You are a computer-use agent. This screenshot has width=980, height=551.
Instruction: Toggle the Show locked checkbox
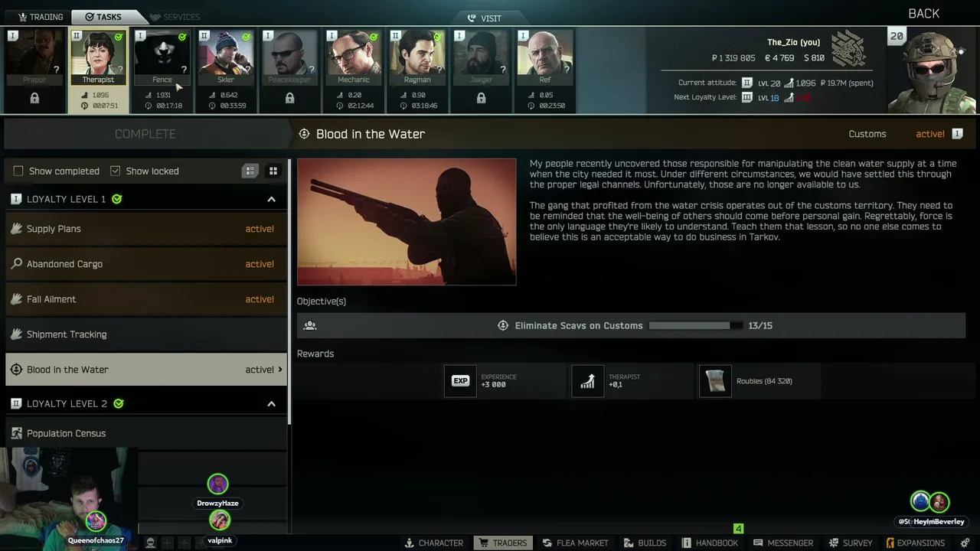click(x=115, y=171)
